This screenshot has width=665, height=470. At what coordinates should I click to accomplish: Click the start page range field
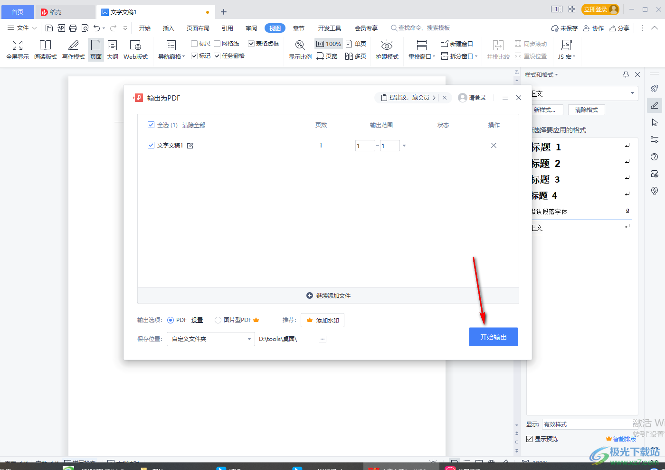click(x=365, y=146)
